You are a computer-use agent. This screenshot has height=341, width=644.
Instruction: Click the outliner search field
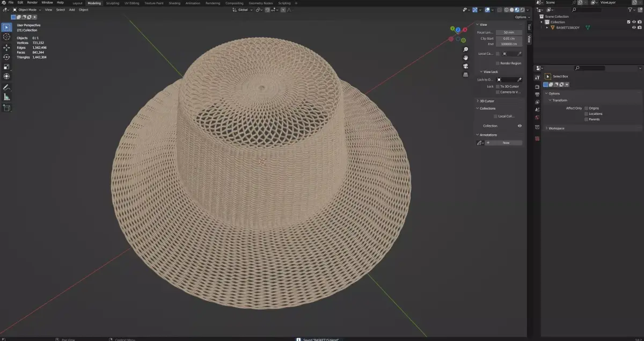[586, 10]
